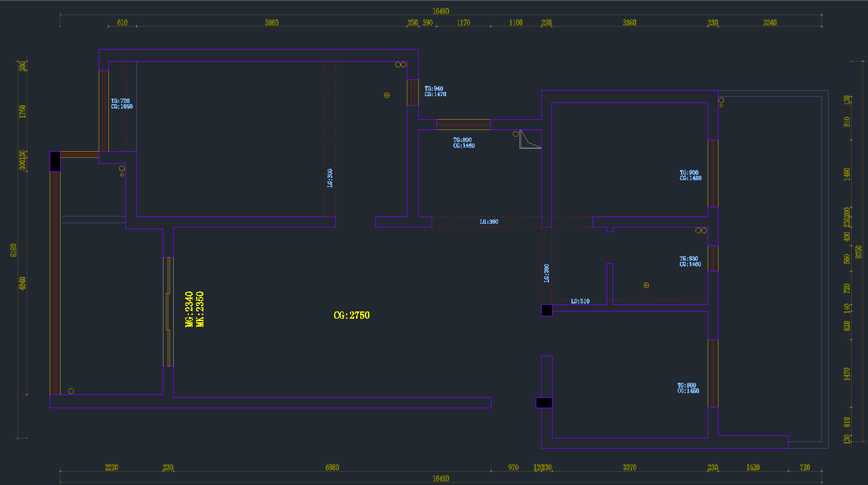Click the 6880 dimension text
The width and height of the screenshot is (868, 485).
click(332, 467)
